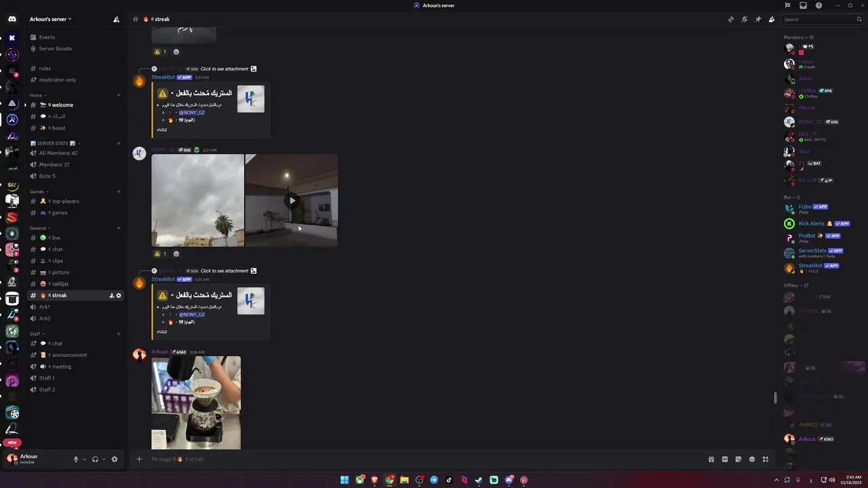Viewport: 868px width, 488px height.
Task: Open the emoji picker in message bar
Action: [751, 459]
